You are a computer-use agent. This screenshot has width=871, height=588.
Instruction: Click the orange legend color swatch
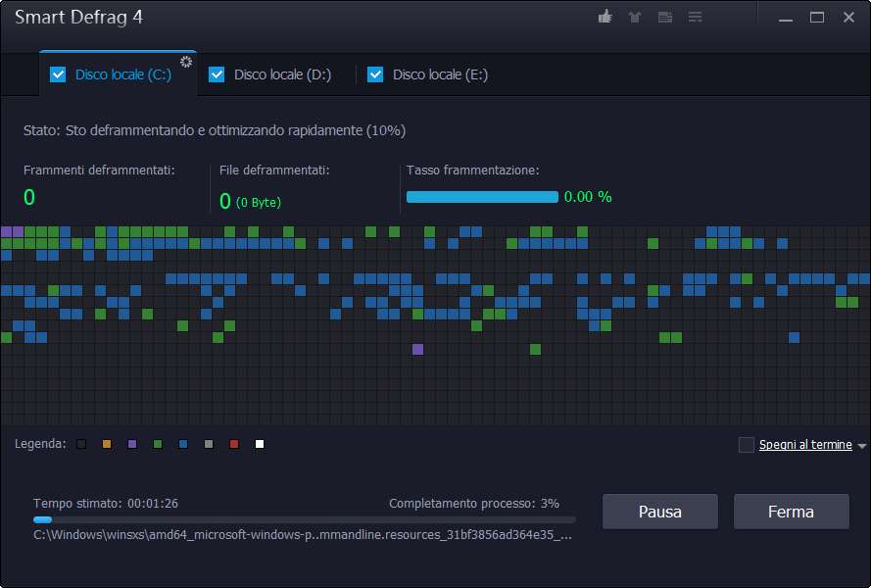(107, 445)
